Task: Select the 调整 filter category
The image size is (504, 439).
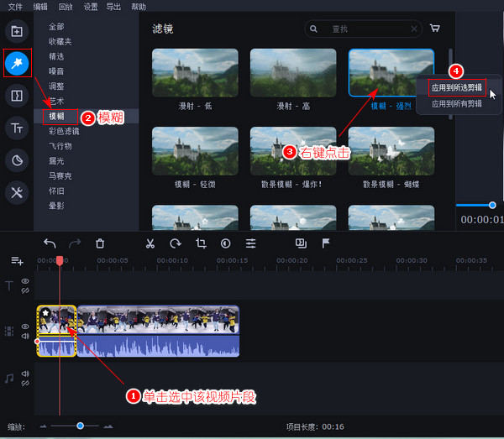Action: click(x=56, y=86)
